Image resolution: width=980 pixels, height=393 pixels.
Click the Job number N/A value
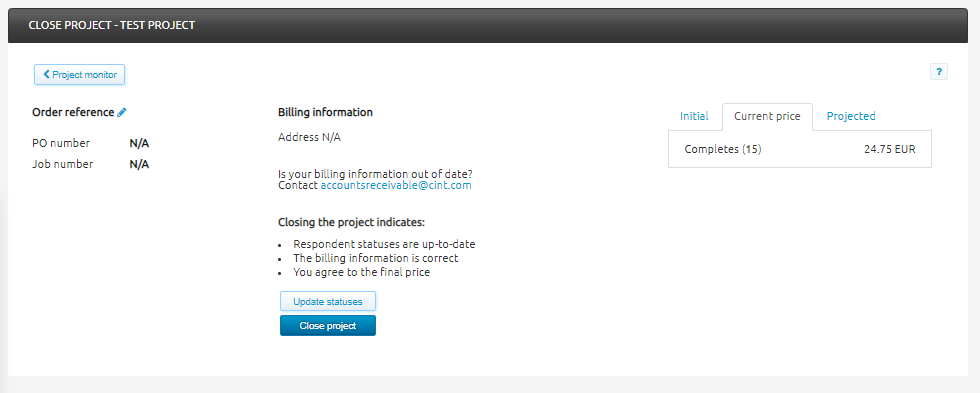click(139, 164)
